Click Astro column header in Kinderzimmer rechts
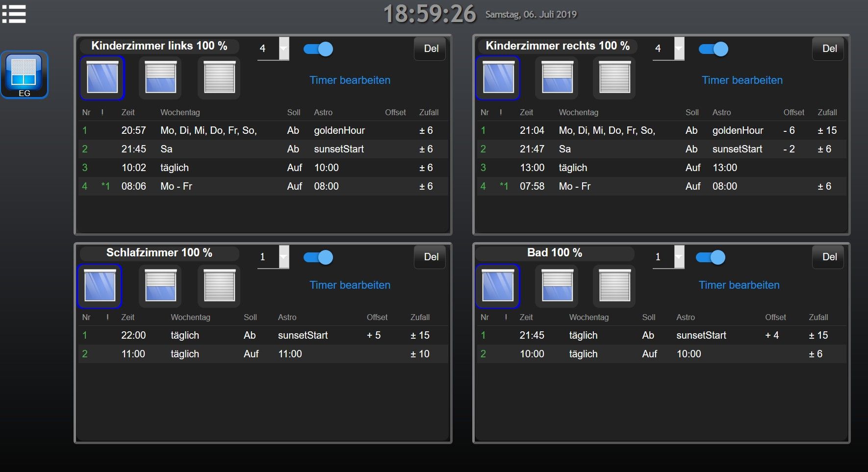 (721, 112)
